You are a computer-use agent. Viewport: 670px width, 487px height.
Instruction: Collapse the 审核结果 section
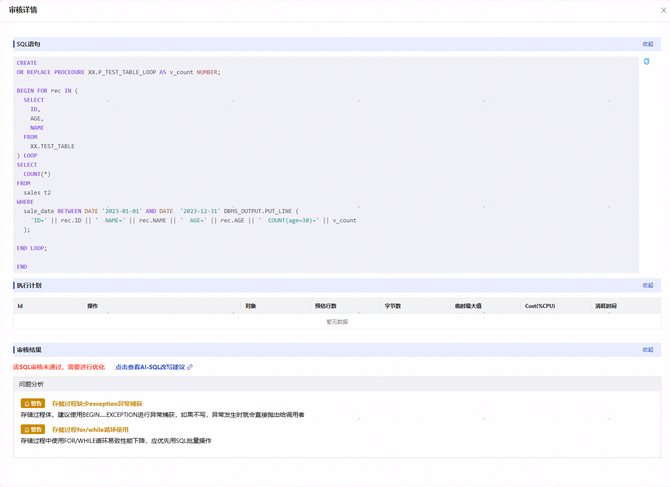point(647,350)
